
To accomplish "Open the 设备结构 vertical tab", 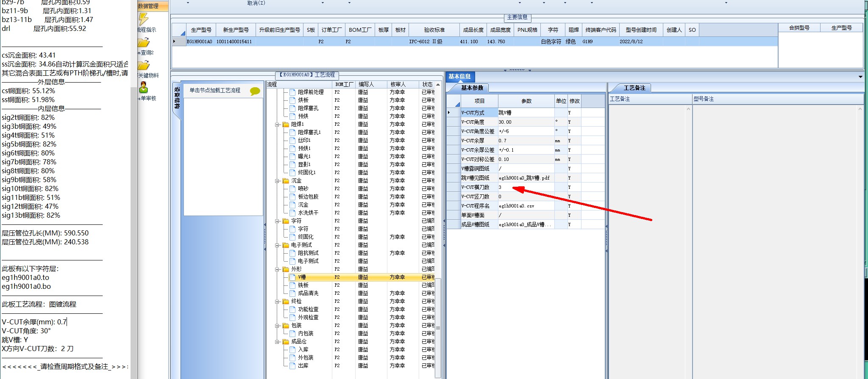I will pyautogui.click(x=177, y=98).
